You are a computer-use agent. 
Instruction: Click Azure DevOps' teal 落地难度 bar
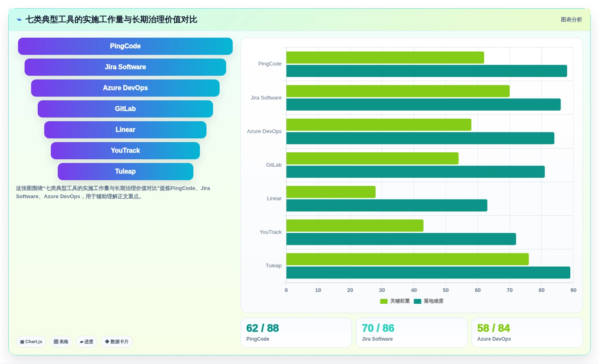420,138
